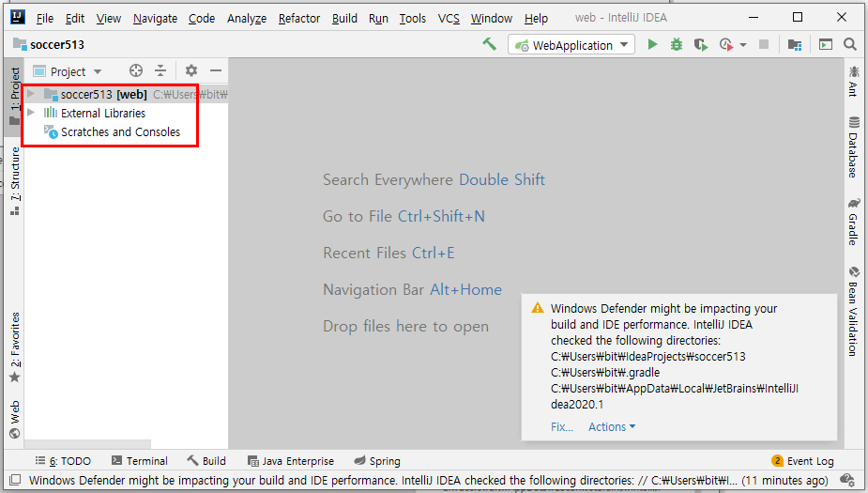
Task: Toggle the 2: Favorites side tab
Action: pos(14,347)
